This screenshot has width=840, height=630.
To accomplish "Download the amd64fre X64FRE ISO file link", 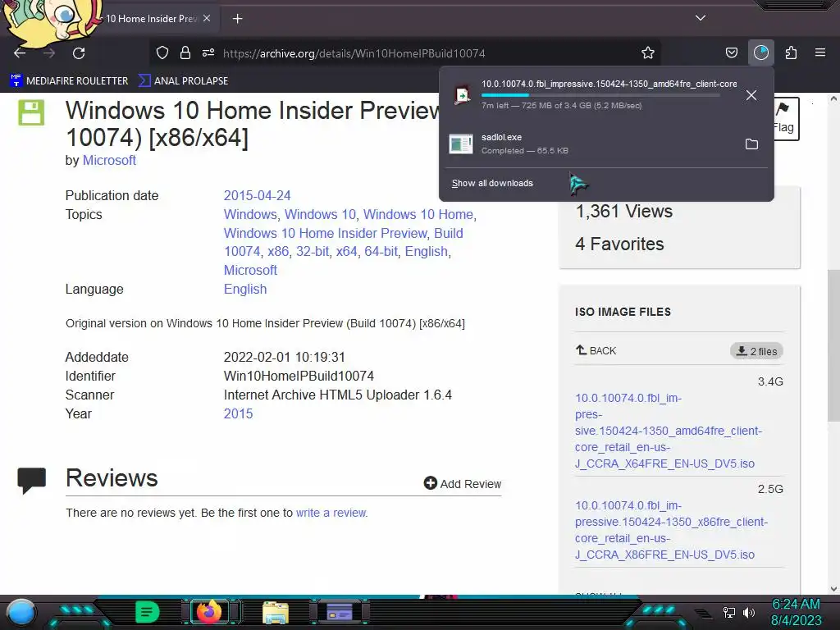I will (x=668, y=431).
